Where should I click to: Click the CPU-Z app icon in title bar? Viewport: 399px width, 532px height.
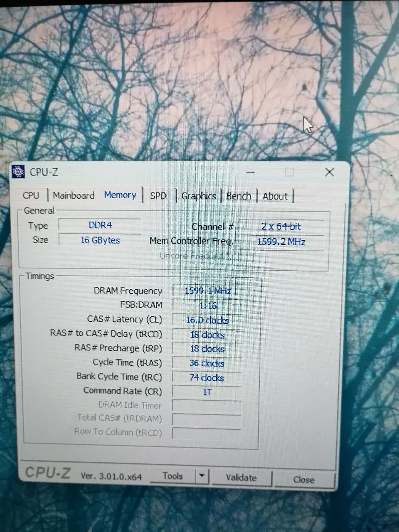coord(19,171)
